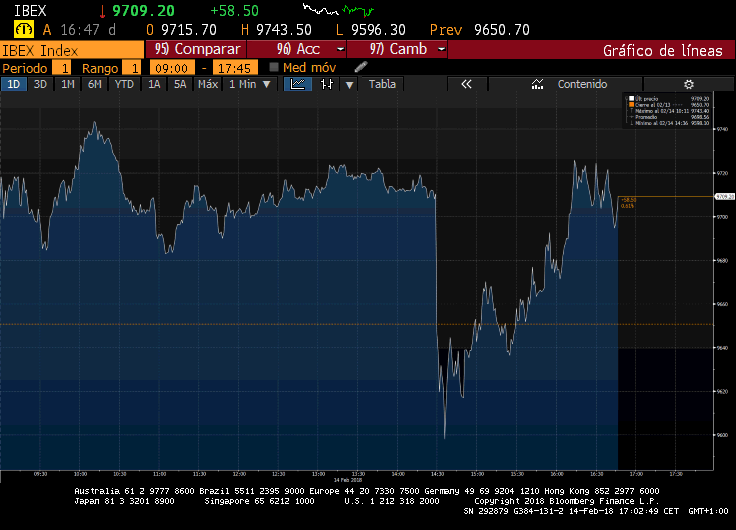
Task: Open the 96) Acc dropdown
Action: (297, 49)
